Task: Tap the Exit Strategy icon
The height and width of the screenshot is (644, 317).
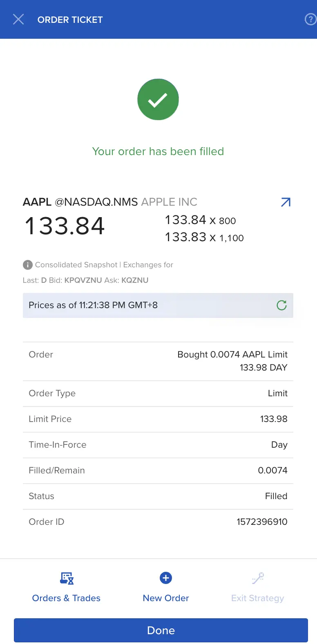Action: [258, 578]
